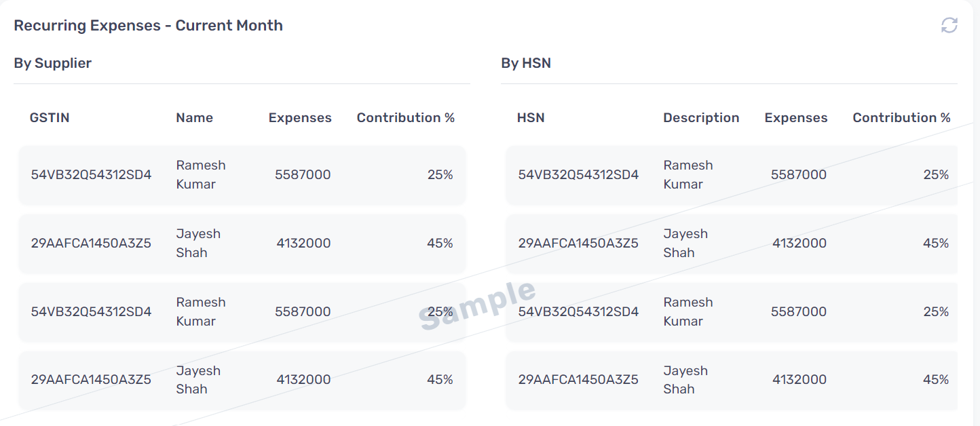Select GSTIN column header in By Supplier table
This screenshot has width=980, height=426.
pyautogui.click(x=50, y=118)
